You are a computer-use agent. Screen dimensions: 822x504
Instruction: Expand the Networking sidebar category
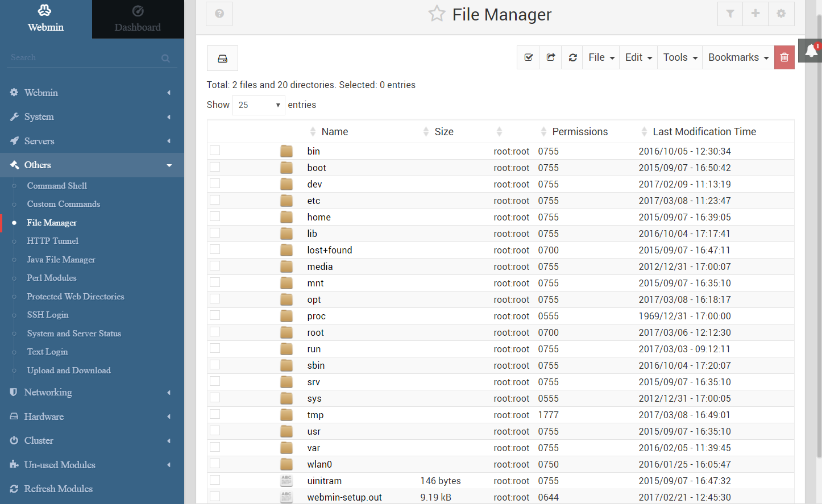(x=92, y=392)
